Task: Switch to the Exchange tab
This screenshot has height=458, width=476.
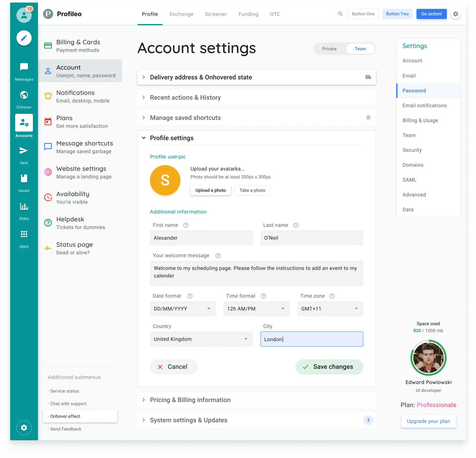Action: point(181,14)
